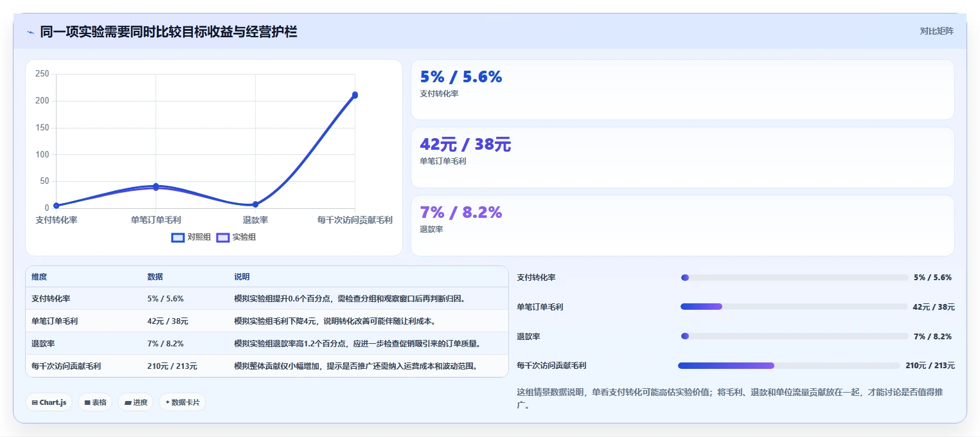Click the 说明 column header
Image resolution: width=980 pixels, height=437 pixels.
(242, 277)
